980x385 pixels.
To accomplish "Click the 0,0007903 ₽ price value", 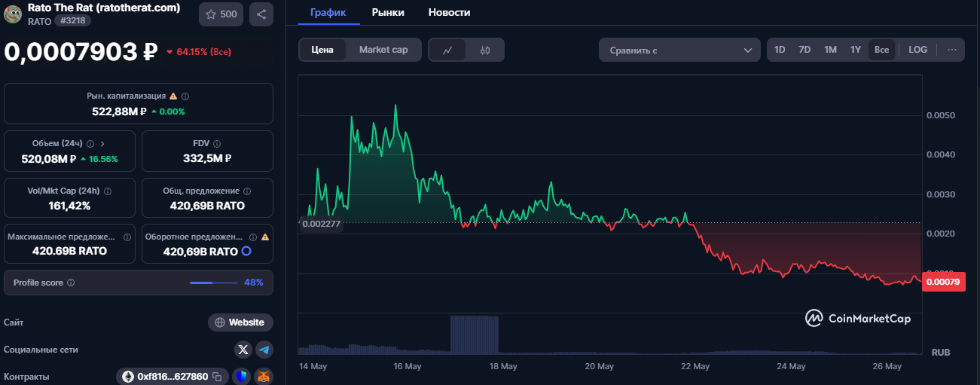I will (x=81, y=51).
